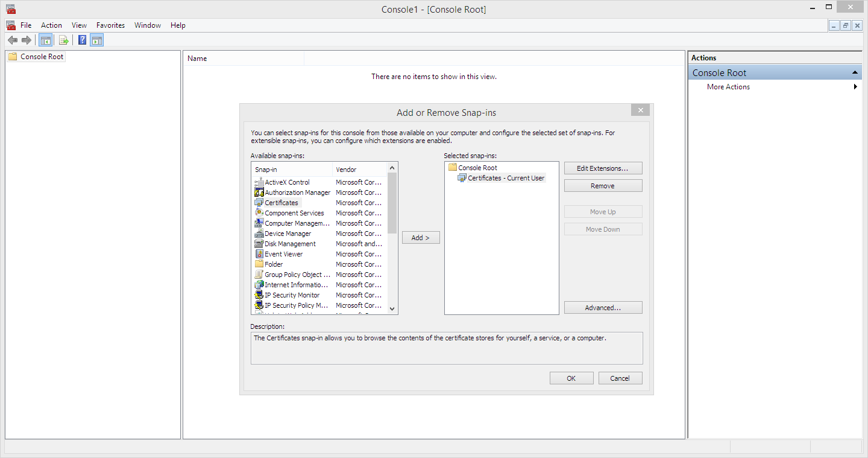Viewport: 868px width, 458px height.
Task: Select the Authorization Manager snap-in icon
Action: pos(259,192)
